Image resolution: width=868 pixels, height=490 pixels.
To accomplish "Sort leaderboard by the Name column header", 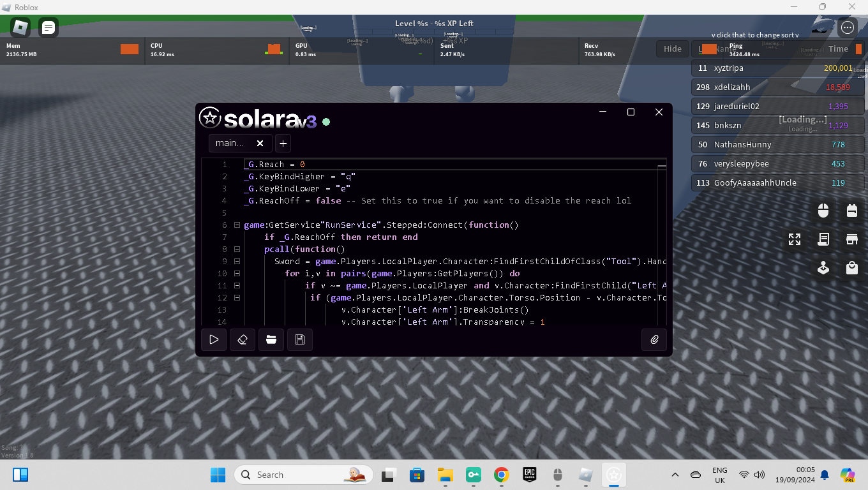I will point(724,49).
